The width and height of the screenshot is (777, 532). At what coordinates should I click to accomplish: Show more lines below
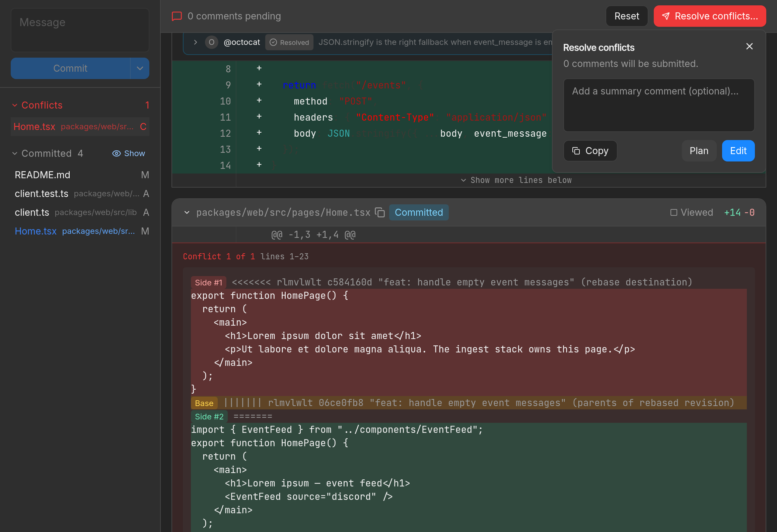pos(516,180)
